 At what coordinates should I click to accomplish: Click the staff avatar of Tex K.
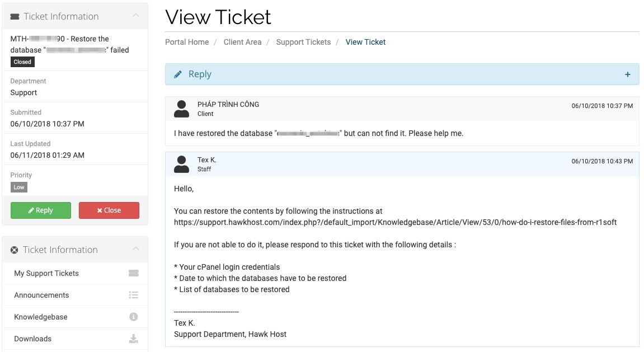click(x=181, y=165)
